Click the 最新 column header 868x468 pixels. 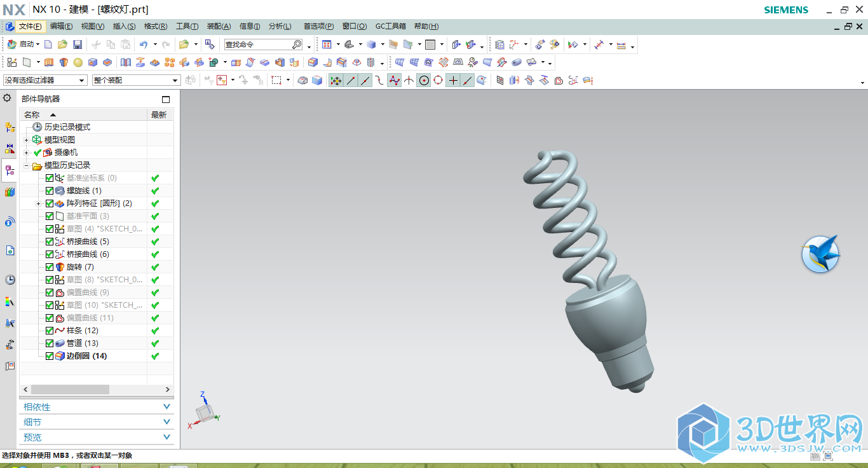(x=159, y=114)
